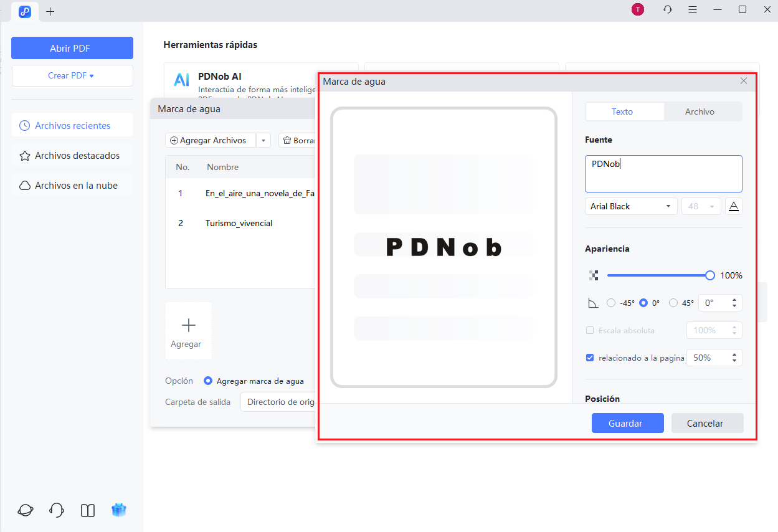Click the gift box icon
Viewport: 778px width, 532px height.
pos(118,510)
